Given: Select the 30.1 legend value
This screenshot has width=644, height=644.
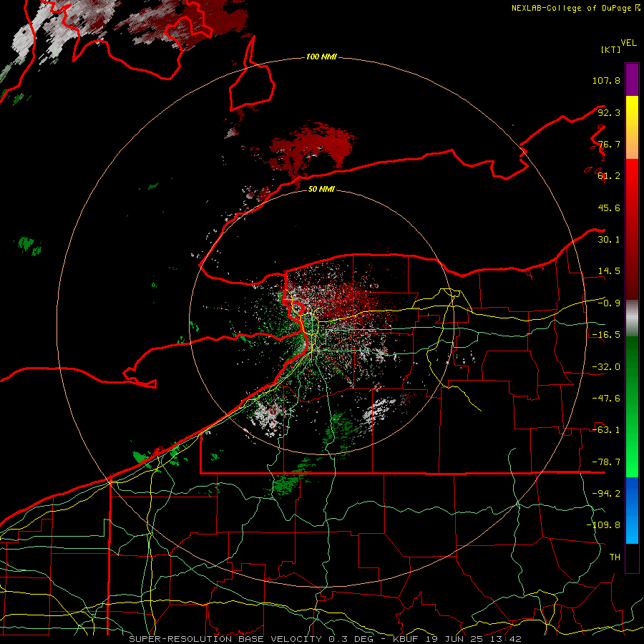Looking at the screenshot, I should coord(609,240).
